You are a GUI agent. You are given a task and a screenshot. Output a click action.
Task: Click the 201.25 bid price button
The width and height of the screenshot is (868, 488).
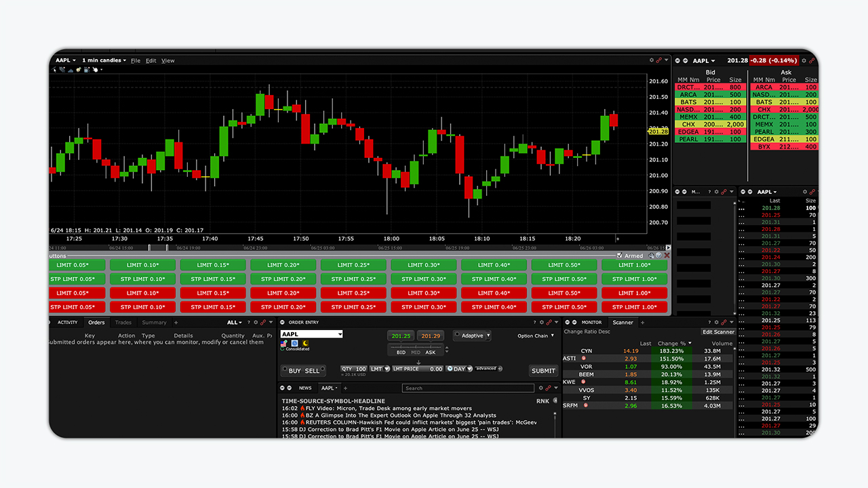tap(401, 335)
